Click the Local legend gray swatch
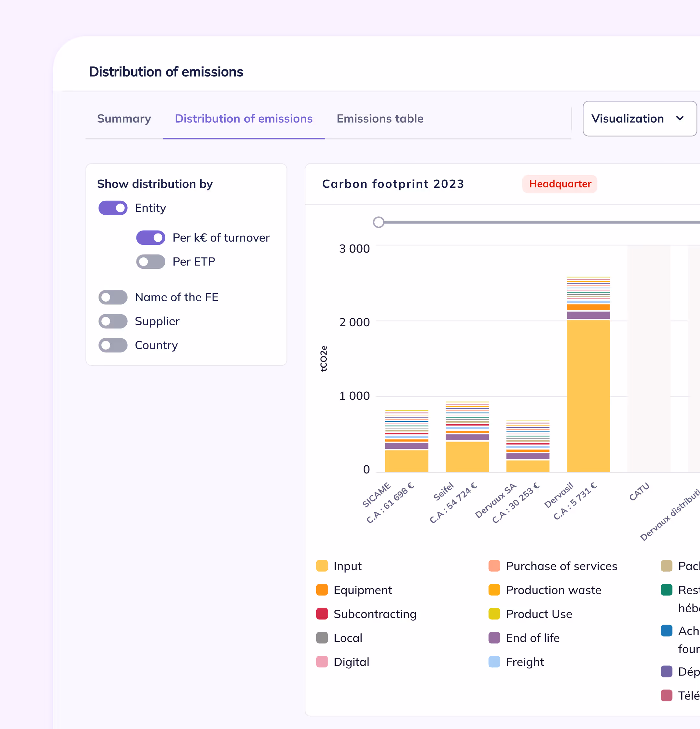 (322, 638)
